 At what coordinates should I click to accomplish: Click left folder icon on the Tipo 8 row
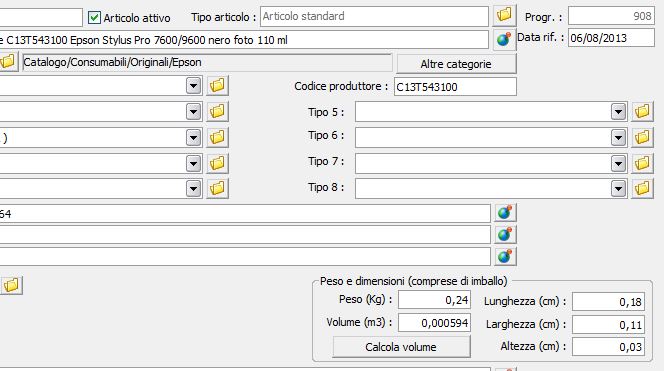pyautogui.click(x=217, y=188)
